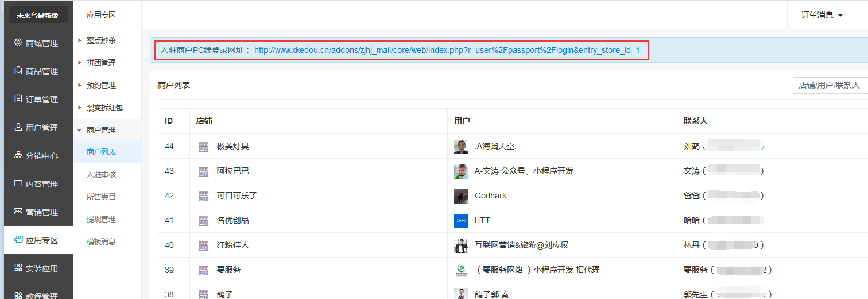Click the 订单管理 clipboard icon
This screenshot has height=299, width=868.
coord(18,99)
